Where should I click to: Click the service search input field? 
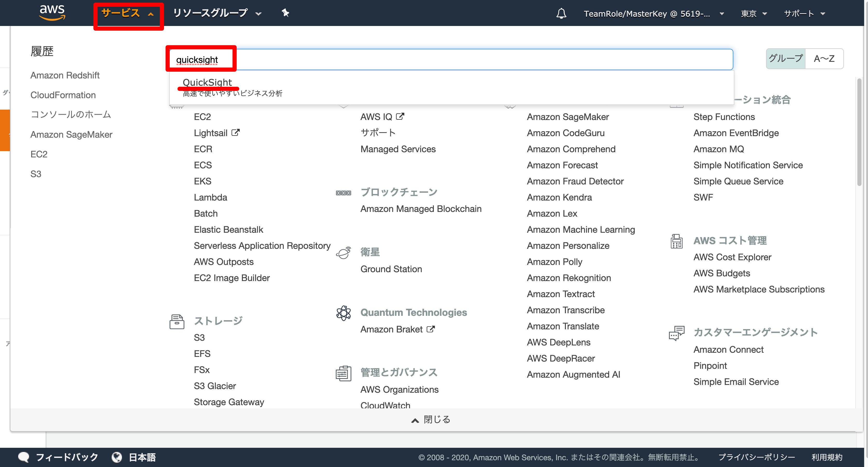(451, 60)
